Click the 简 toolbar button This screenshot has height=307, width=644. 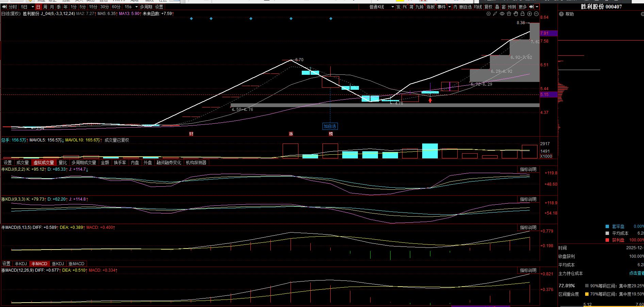pyautogui.click(x=411, y=7)
